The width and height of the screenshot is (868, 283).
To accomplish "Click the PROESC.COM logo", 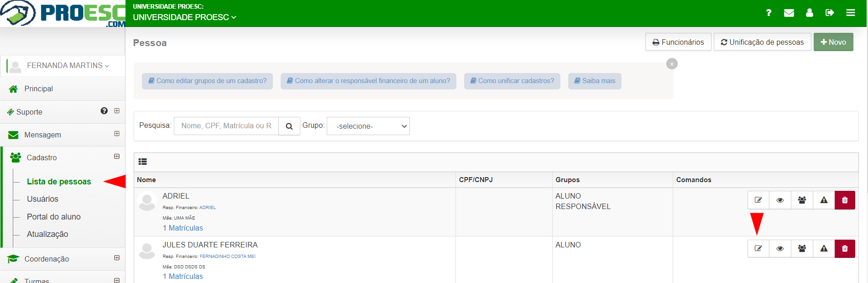I will [63, 14].
